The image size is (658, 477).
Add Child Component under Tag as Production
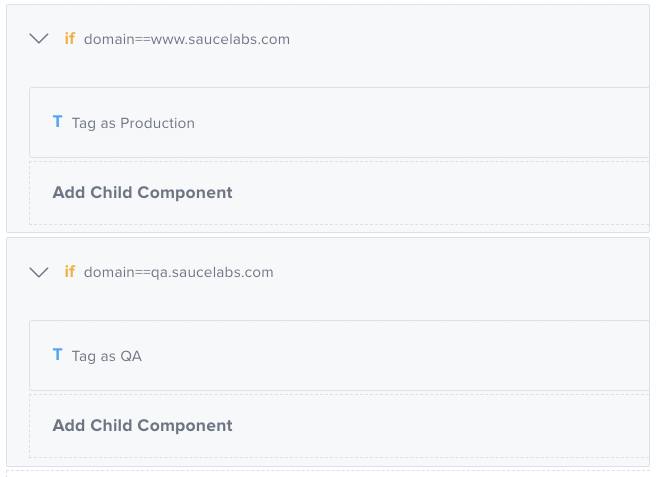142,192
